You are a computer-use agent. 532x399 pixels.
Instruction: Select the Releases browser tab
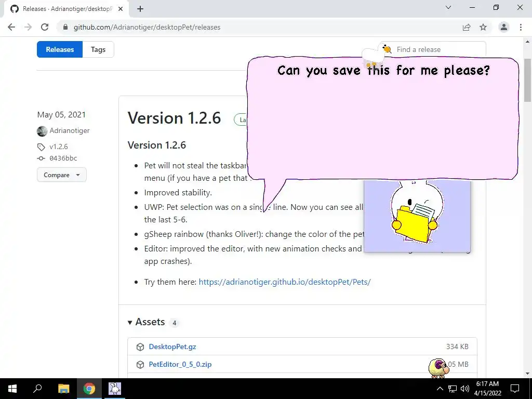66,9
